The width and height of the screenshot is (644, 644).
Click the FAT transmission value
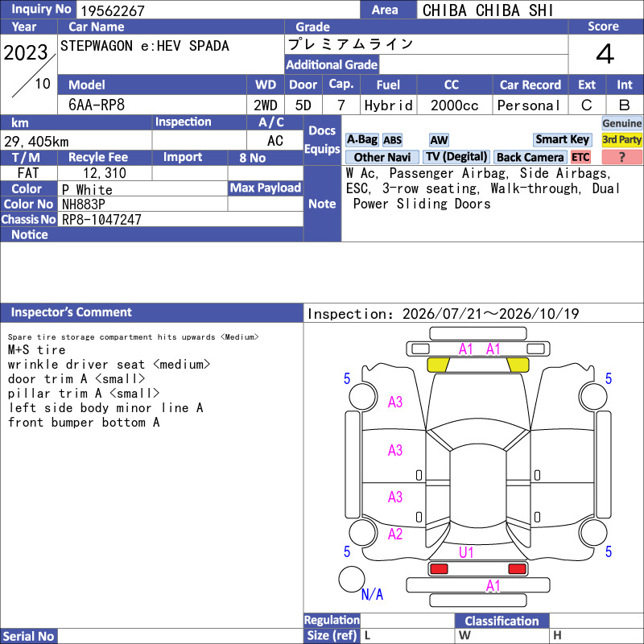28,173
